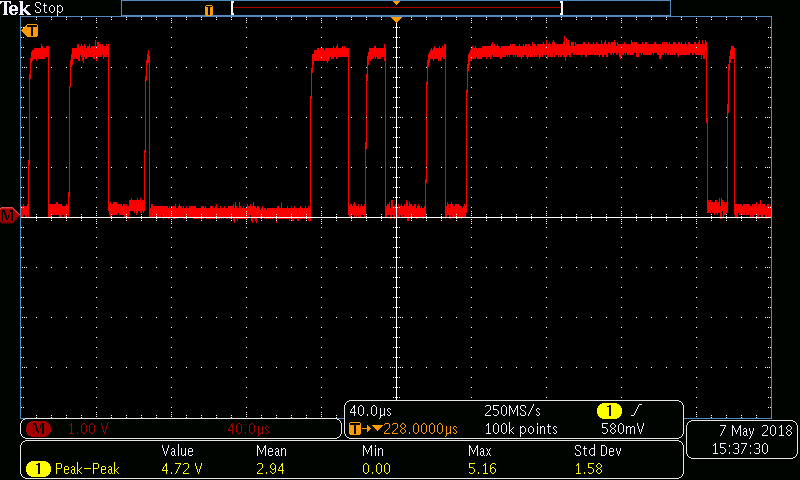Click the 5.16 max value

pyautogui.click(x=482, y=469)
